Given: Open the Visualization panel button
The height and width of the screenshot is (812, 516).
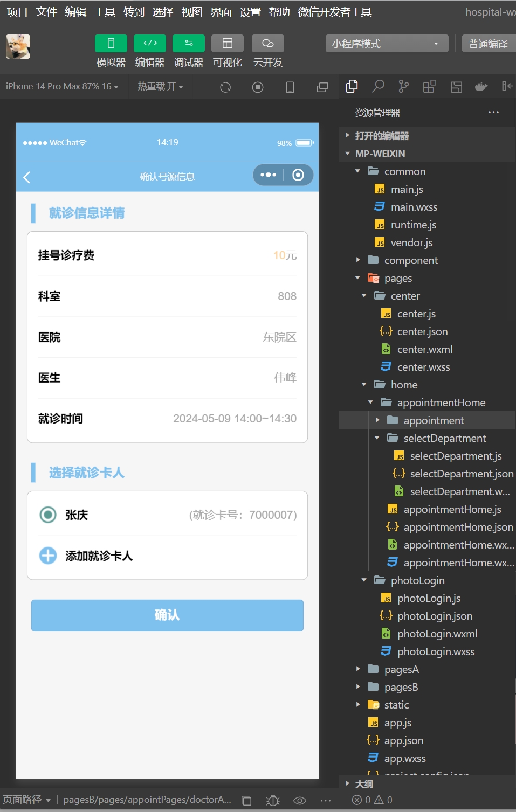Looking at the screenshot, I should pyautogui.click(x=228, y=44).
